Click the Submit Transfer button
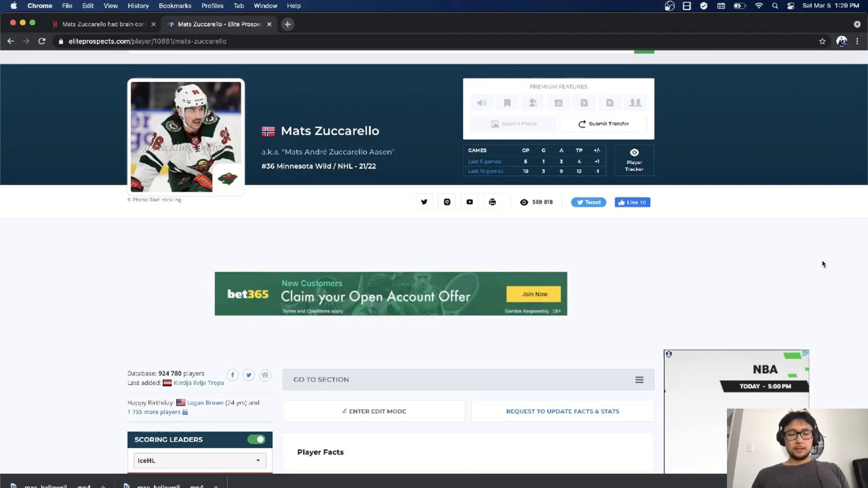 point(603,124)
